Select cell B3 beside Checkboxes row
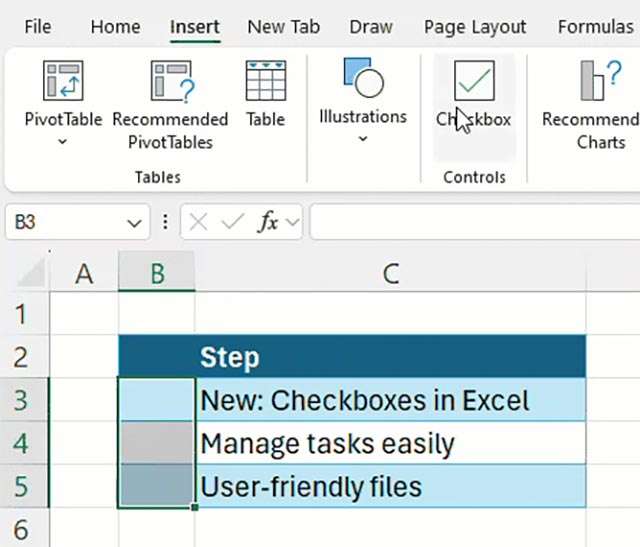 (x=157, y=400)
